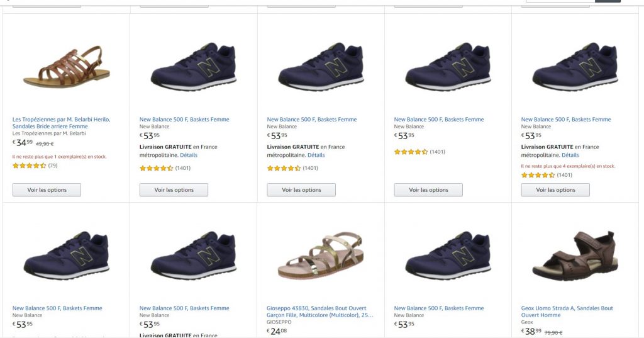
Task: Click the dark search button at top right
Action: click(608, 1)
